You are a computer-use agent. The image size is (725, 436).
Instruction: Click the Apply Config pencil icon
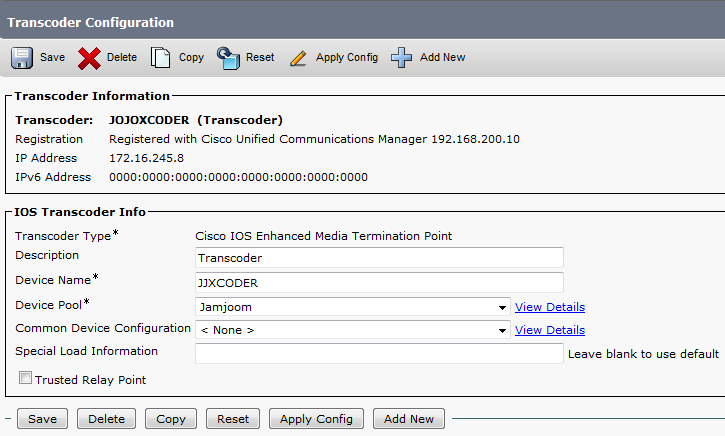pos(298,58)
